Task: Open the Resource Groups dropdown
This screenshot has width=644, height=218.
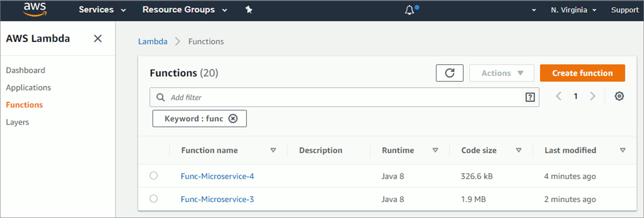Action: point(185,10)
